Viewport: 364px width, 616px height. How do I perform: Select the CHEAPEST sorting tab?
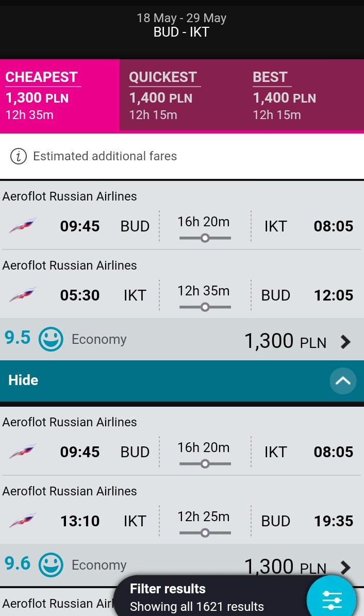click(60, 95)
